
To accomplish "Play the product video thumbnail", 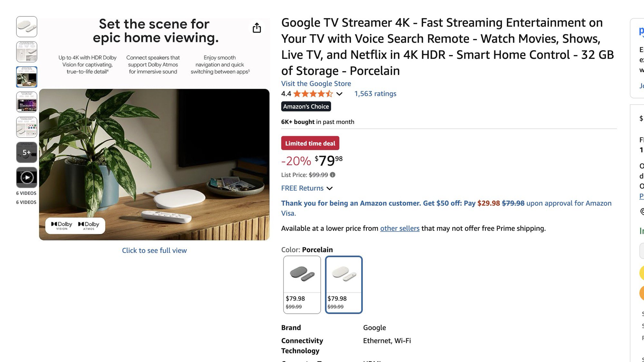I will point(27,177).
